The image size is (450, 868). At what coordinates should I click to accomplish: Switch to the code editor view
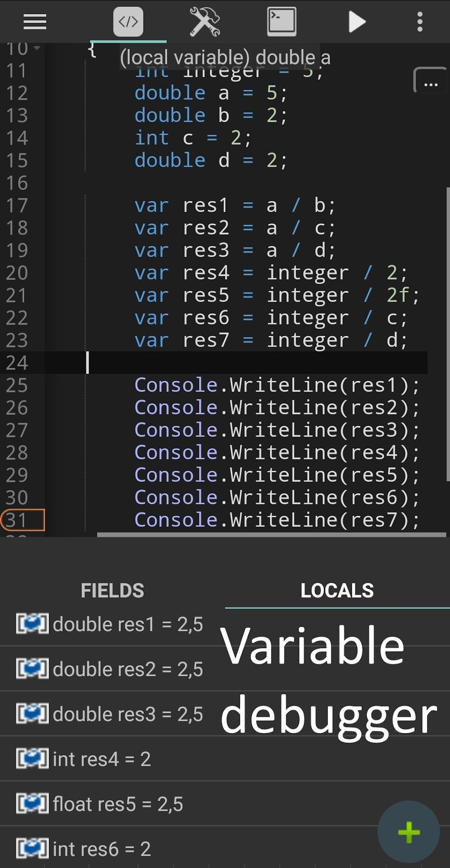click(128, 21)
